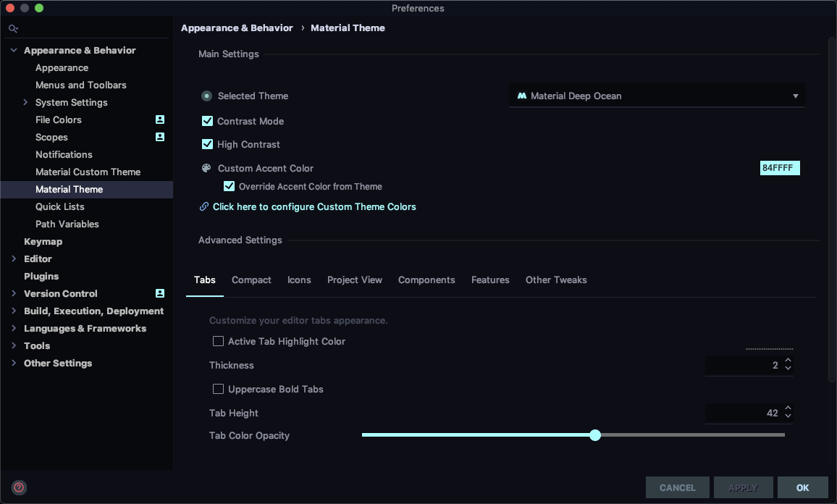Collapse the Appearance & Behavior tree section
This screenshot has height=504, width=837.
14,50
